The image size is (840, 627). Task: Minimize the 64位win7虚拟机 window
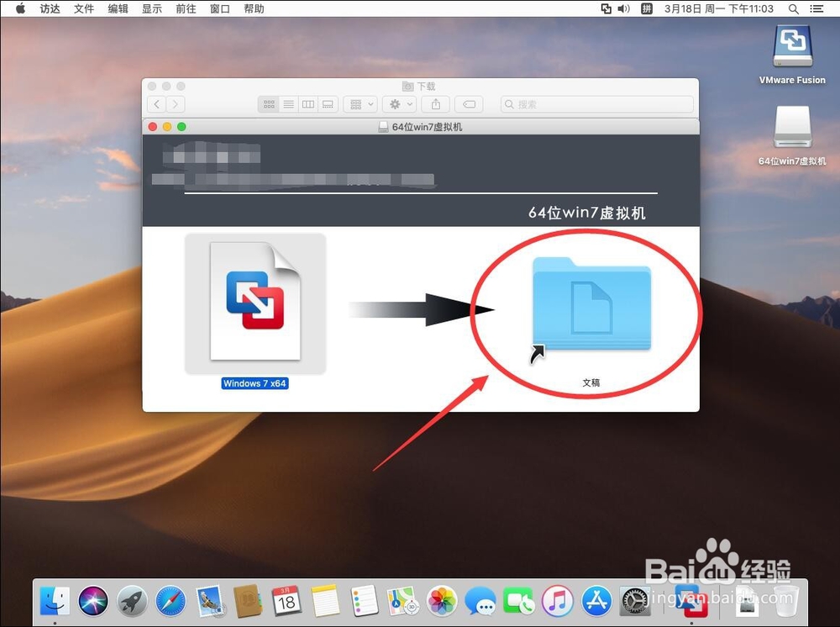[x=167, y=126]
